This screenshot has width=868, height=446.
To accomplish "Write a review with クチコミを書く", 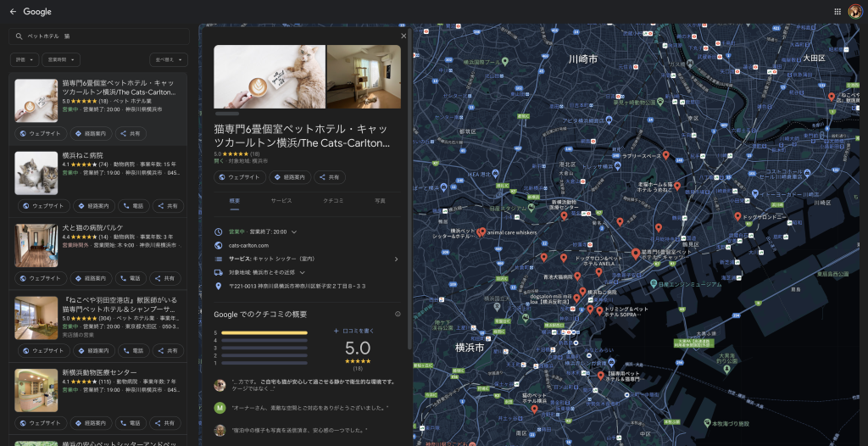I will [353, 331].
